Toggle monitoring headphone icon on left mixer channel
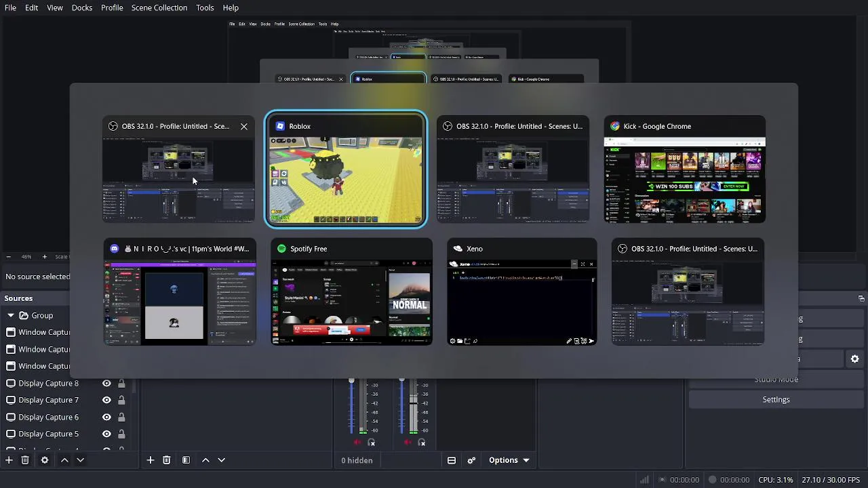This screenshot has height=488, width=868. (371, 443)
